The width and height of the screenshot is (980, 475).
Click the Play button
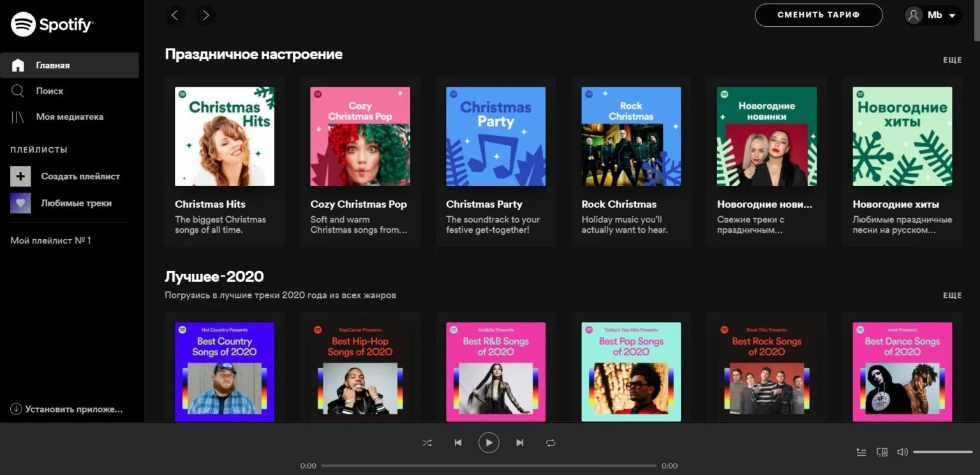click(x=489, y=442)
